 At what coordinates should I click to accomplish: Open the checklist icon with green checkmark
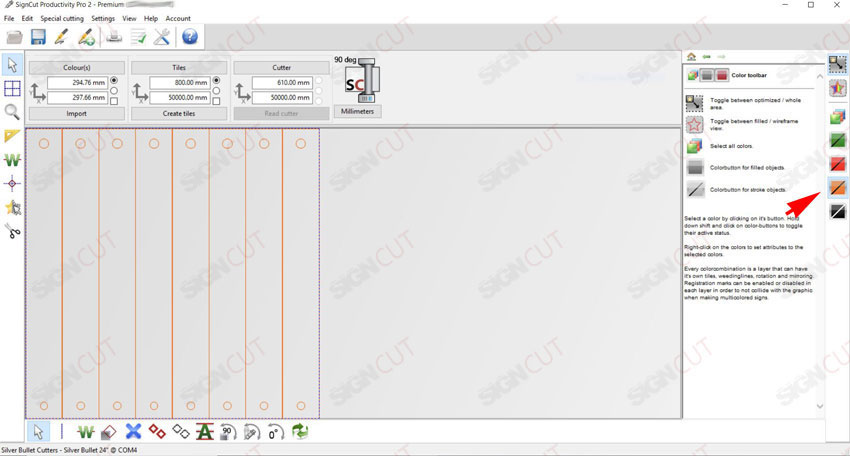point(138,37)
